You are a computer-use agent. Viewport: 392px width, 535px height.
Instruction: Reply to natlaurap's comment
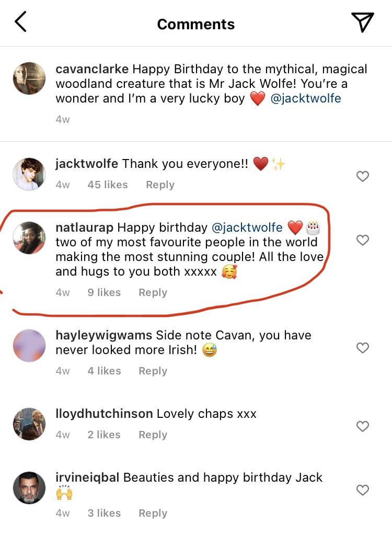click(x=153, y=292)
